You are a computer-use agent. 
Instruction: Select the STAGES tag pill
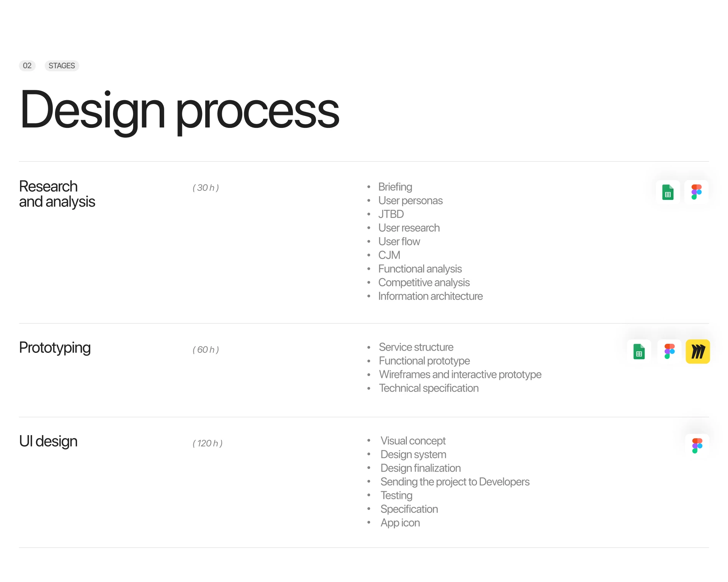point(62,66)
